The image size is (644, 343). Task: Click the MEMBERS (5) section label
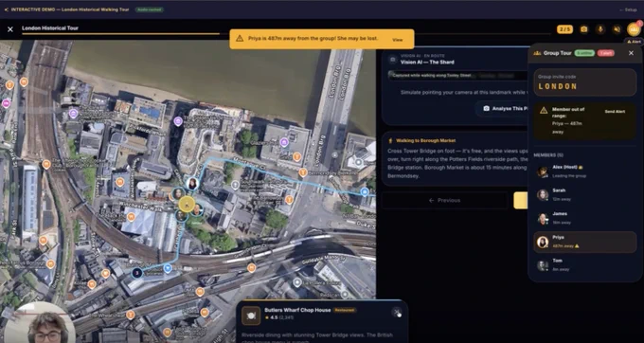point(548,154)
